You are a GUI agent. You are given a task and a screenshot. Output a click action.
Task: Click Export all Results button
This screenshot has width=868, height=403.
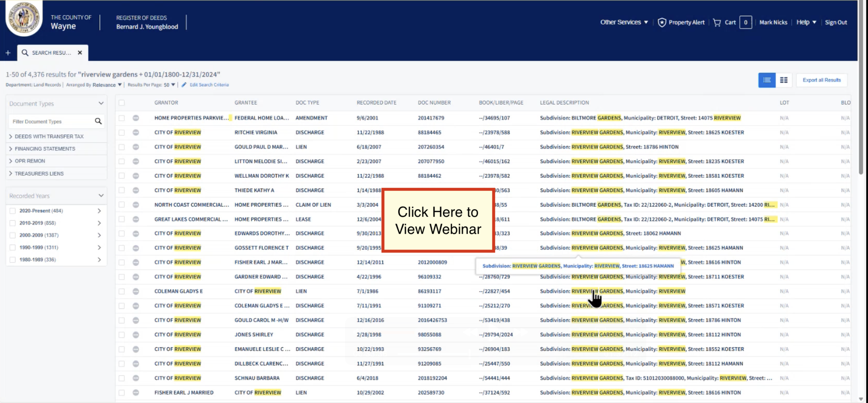(x=821, y=80)
